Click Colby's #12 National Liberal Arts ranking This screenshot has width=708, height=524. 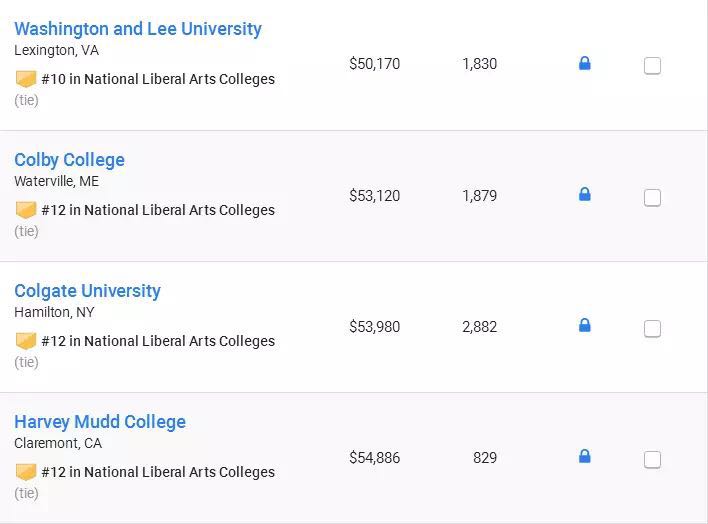158,210
